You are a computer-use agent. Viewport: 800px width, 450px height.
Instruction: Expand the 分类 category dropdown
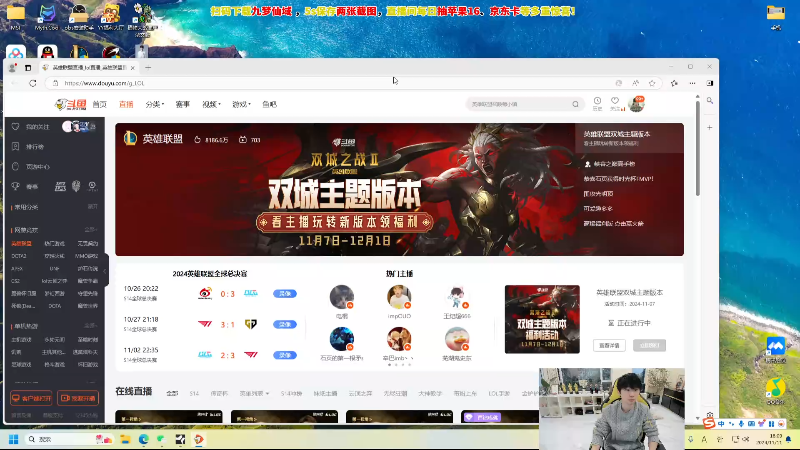tap(154, 104)
